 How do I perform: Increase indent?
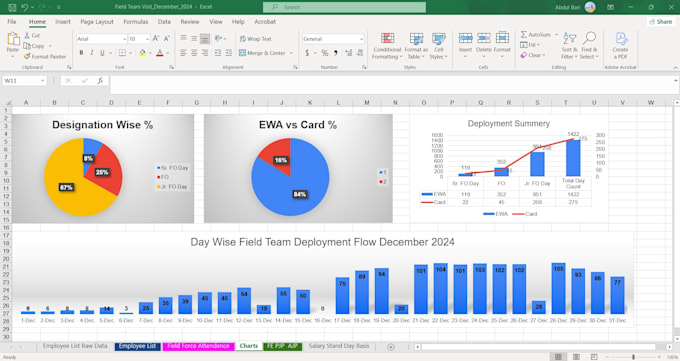pos(229,53)
